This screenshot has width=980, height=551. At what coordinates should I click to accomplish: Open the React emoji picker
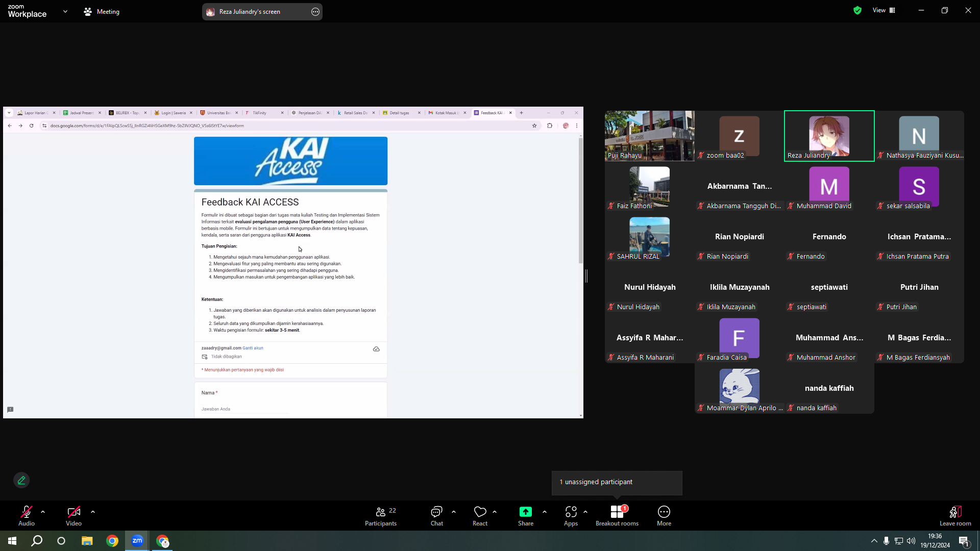coord(480,516)
